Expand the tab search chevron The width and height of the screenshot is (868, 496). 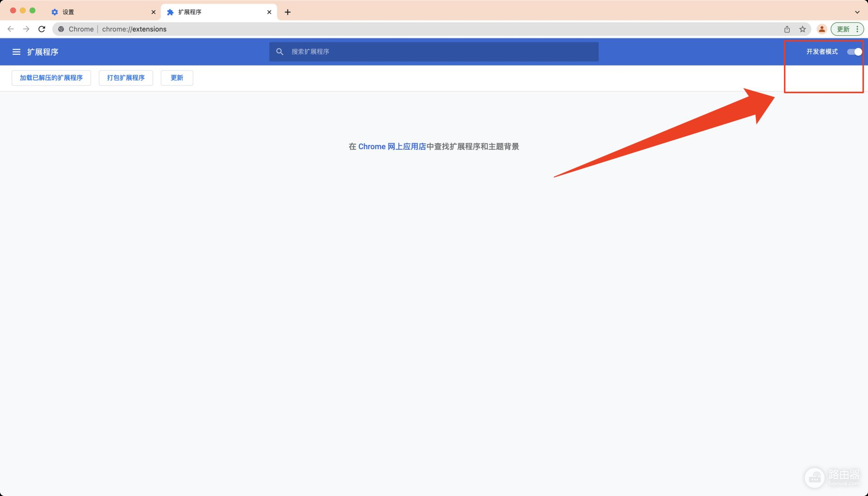[x=857, y=12]
